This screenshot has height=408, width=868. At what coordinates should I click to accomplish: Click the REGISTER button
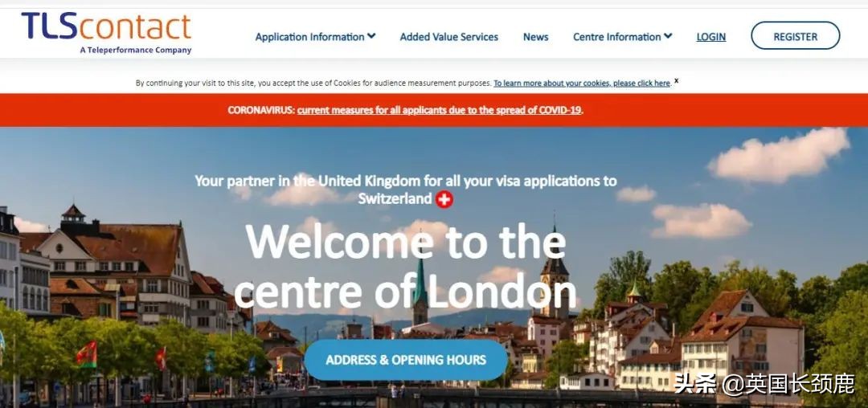[796, 36]
